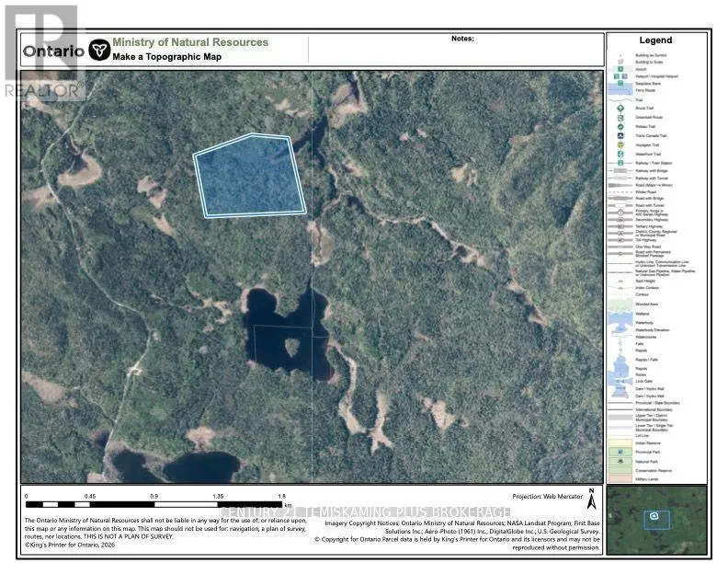Click 'Projection: Web Mercator' text
The width and height of the screenshot is (728, 563).
(x=548, y=497)
